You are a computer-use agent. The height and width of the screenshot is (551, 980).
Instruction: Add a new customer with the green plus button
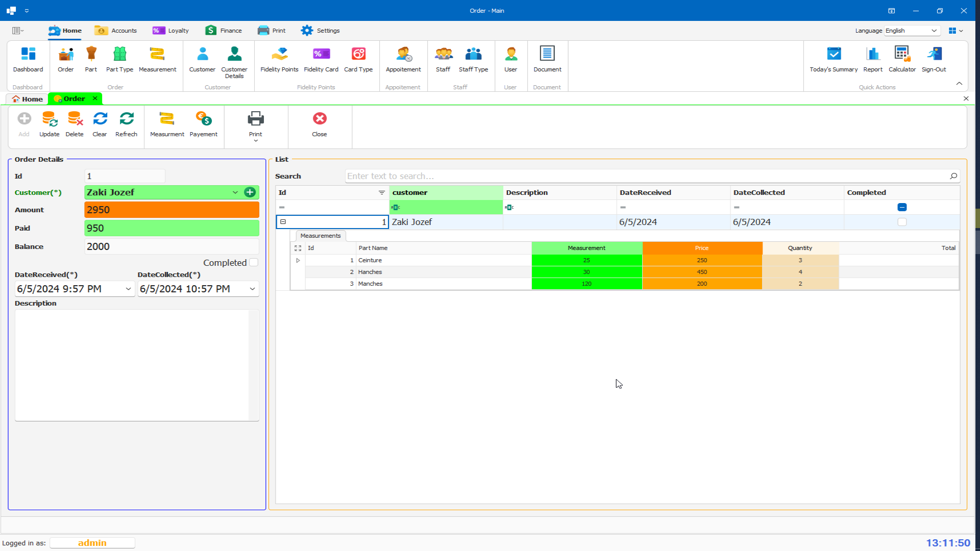[x=250, y=192]
